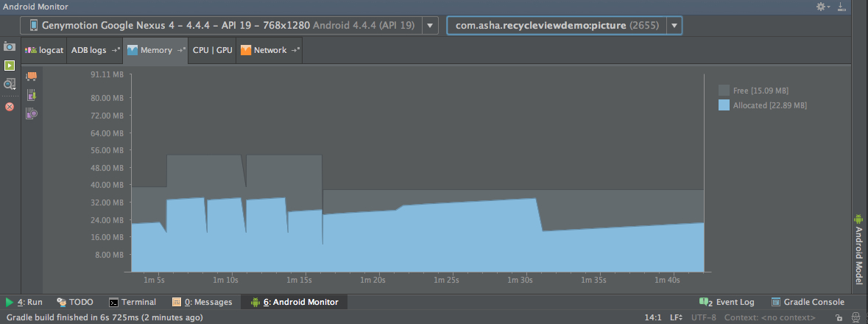The width and height of the screenshot is (868, 324).
Task: Open the 4: Run tool window
Action: pos(24,303)
